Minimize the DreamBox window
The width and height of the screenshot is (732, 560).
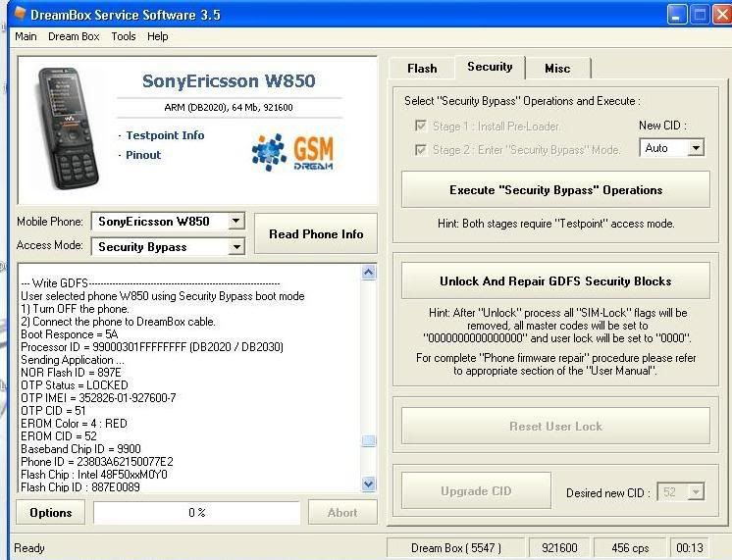click(676, 15)
